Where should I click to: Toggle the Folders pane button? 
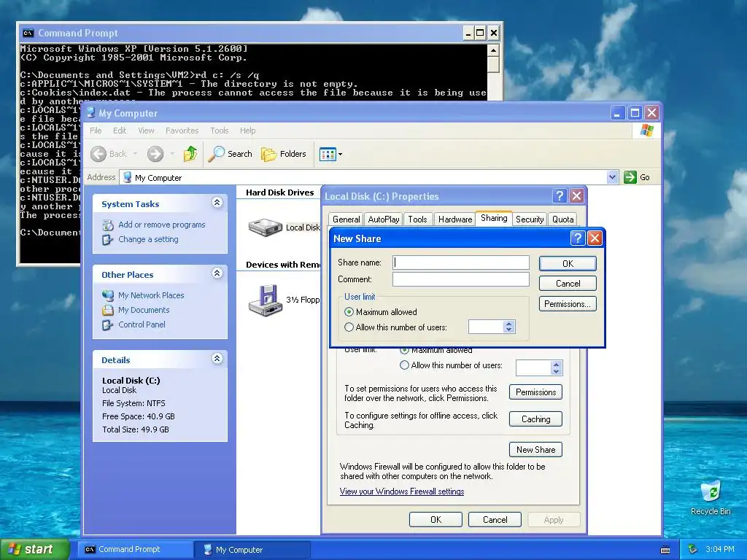coord(284,154)
